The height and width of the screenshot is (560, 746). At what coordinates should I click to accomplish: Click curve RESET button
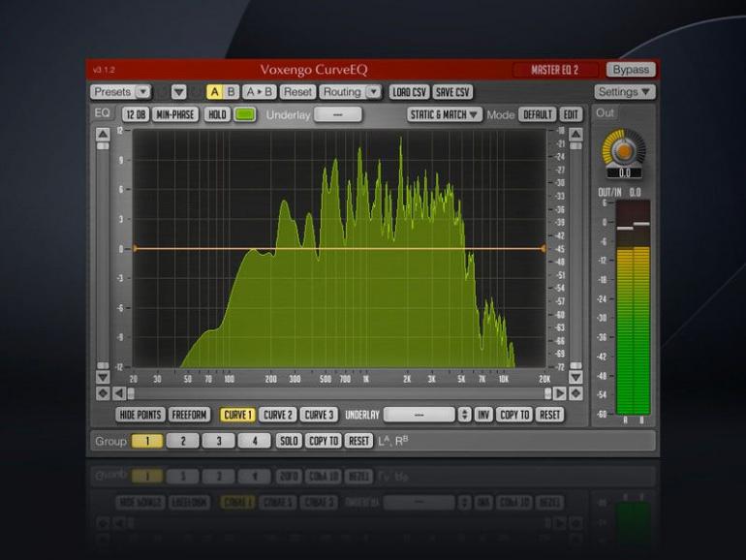pyautogui.click(x=549, y=415)
